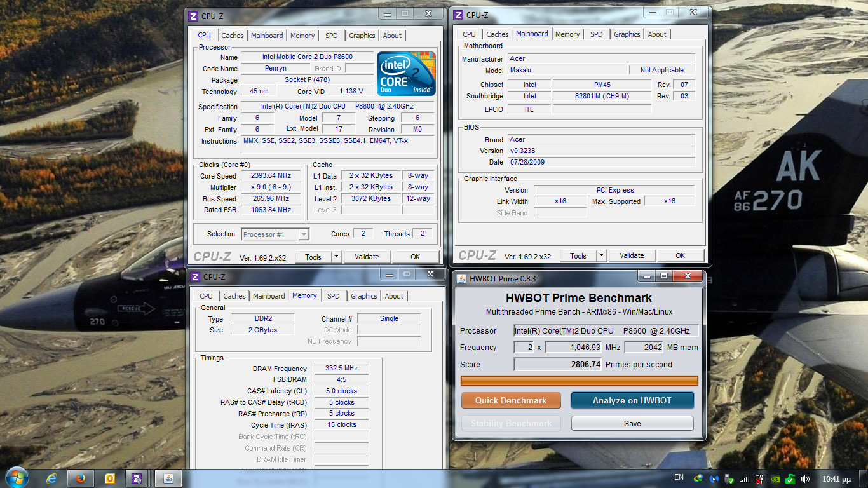The height and width of the screenshot is (488, 868).
Task: Switch to CPU-Z via taskbar icon
Action: click(x=137, y=478)
